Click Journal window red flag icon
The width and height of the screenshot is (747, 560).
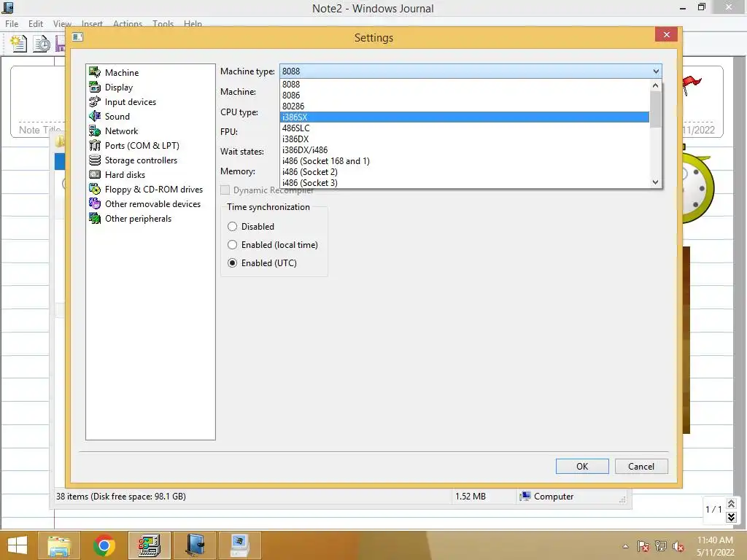pos(692,85)
